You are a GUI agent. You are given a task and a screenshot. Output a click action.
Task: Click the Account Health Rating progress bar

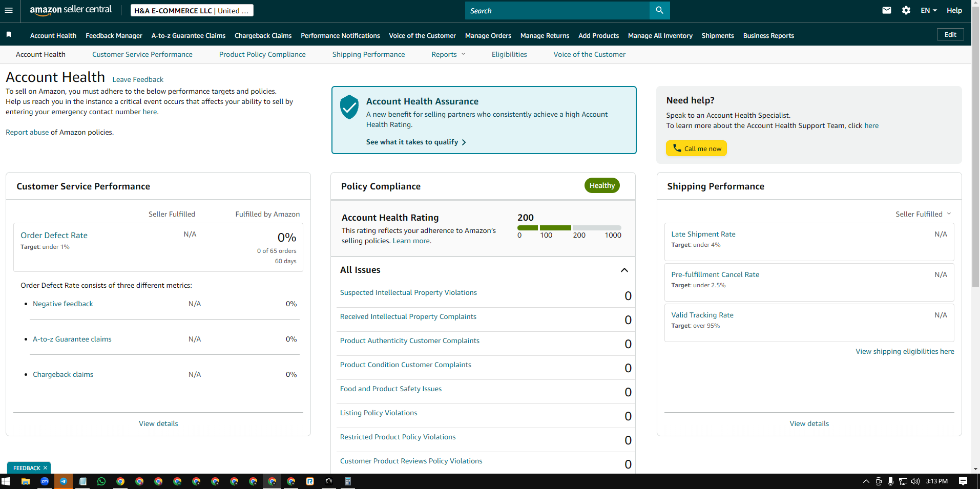[x=569, y=228]
